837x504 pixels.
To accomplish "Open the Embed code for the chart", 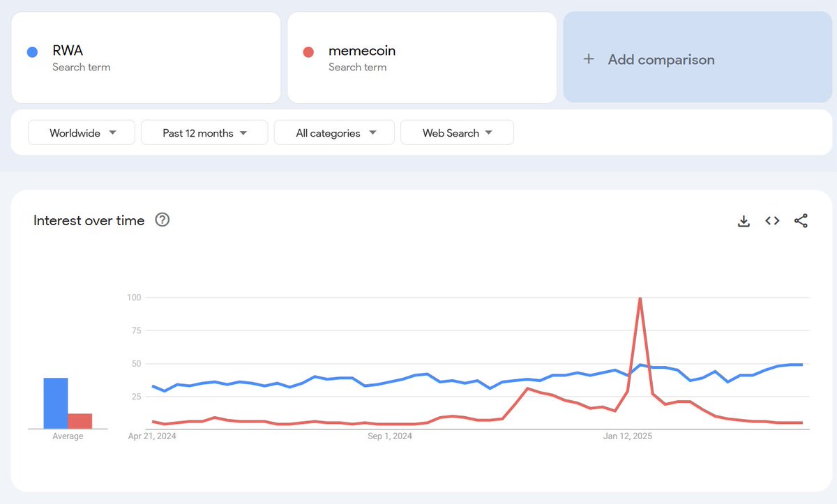I will point(772,220).
